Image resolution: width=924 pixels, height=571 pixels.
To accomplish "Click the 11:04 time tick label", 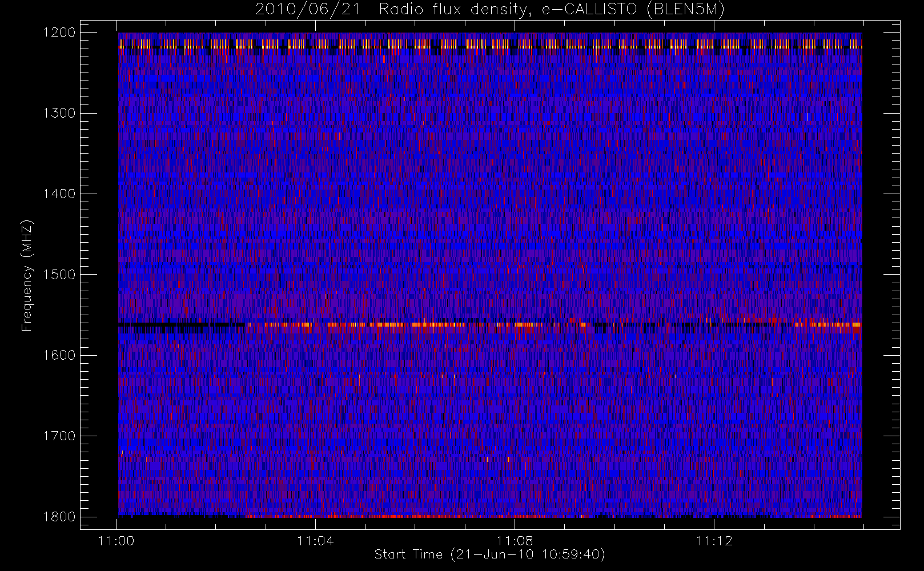I will (316, 541).
